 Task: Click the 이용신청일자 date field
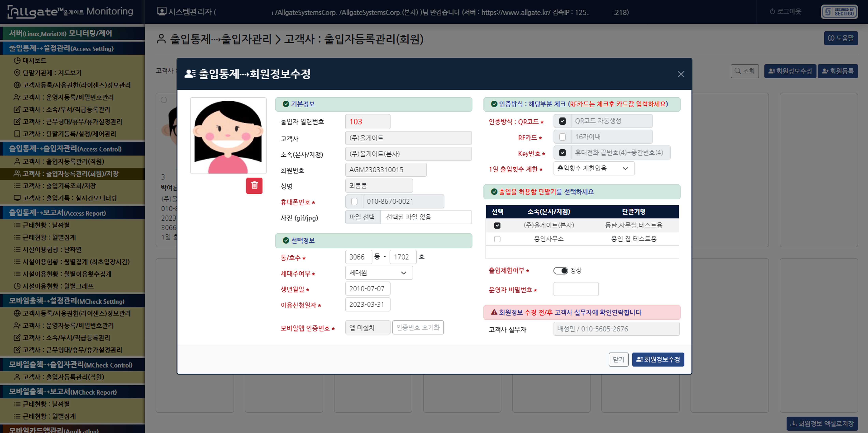368,304
